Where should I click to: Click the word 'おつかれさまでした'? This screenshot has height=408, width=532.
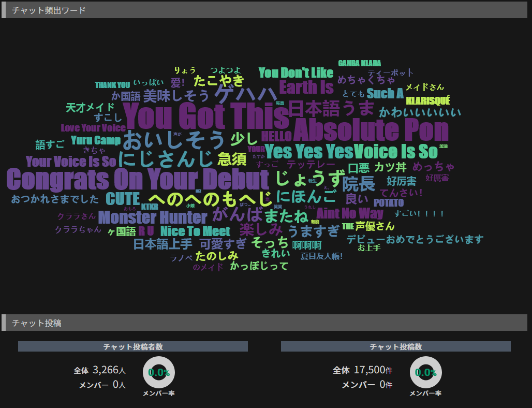(x=55, y=199)
